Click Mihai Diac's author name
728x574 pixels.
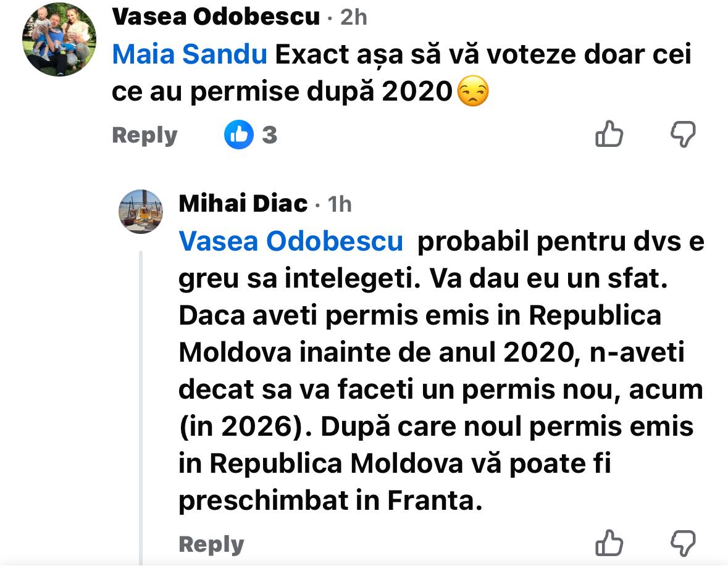[x=243, y=203]
